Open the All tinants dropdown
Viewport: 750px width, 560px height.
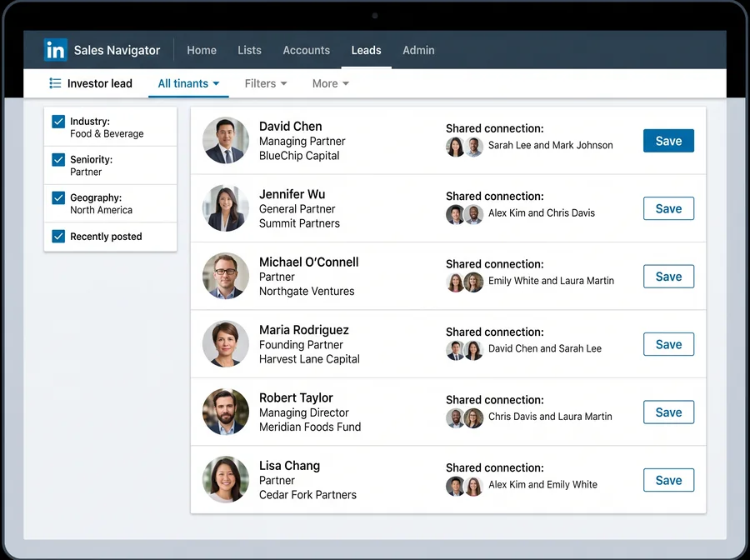pyautogui.click(x=188, y=83)
